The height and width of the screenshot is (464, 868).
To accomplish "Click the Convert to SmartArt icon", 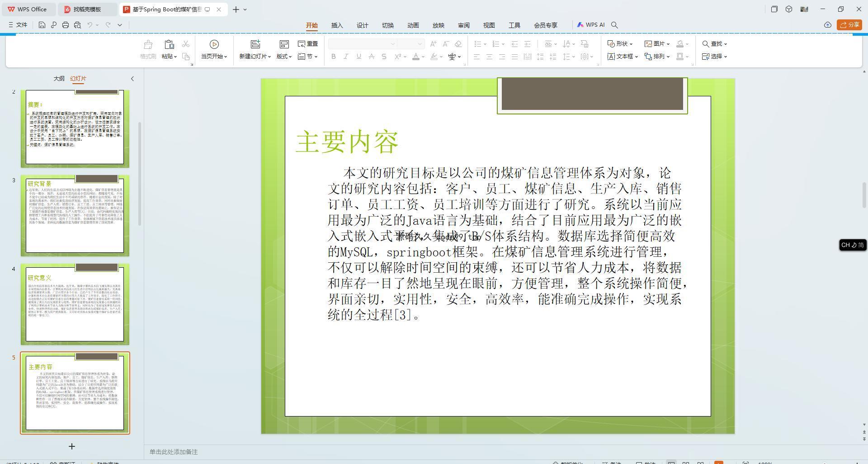I will point(585,44).
